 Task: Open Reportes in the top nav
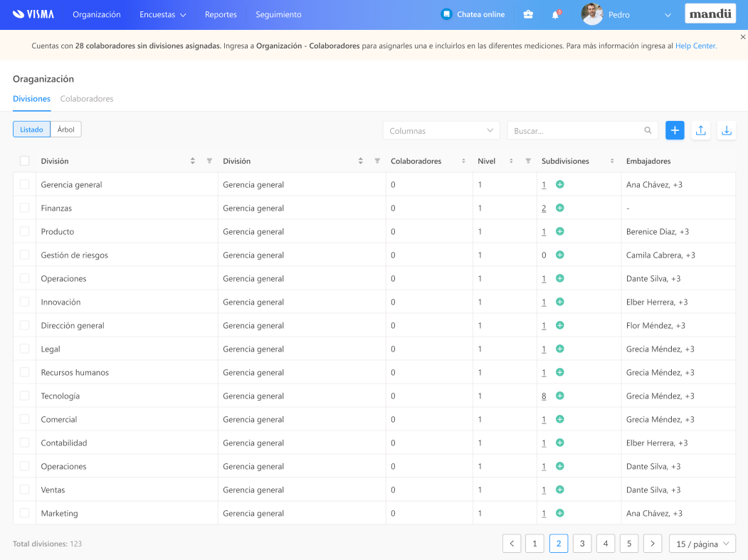click(x=221, y=14)
